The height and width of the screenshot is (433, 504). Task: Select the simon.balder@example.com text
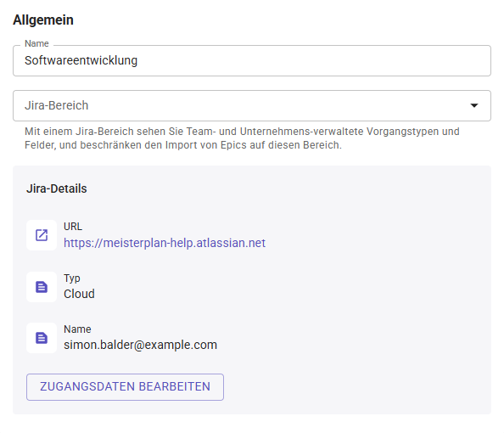click(x=141, y=345)
